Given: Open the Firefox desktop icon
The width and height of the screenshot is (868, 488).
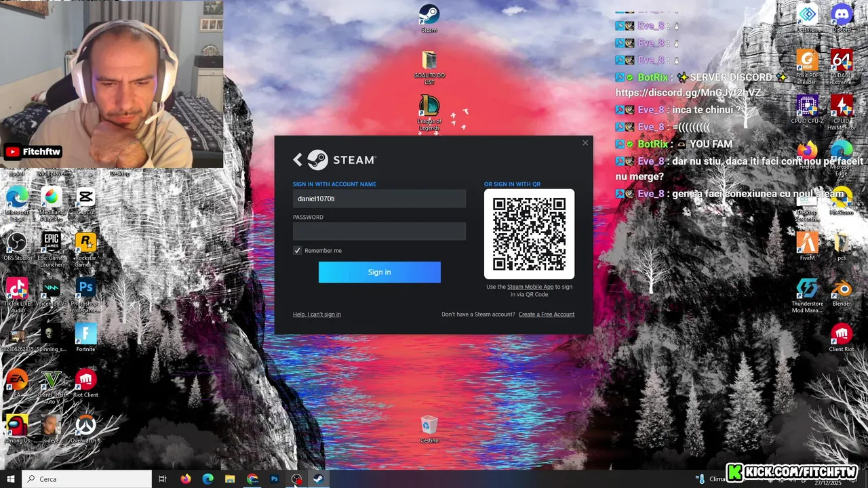Looking at the screenshot, I should click(x=807, y=155).
